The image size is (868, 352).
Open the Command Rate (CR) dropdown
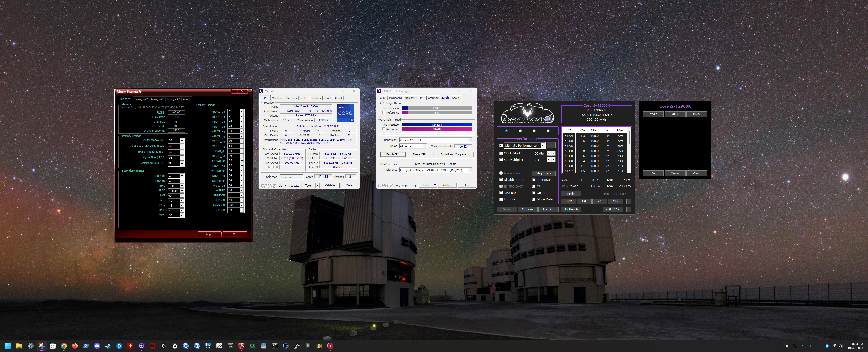tap(182, 164)
